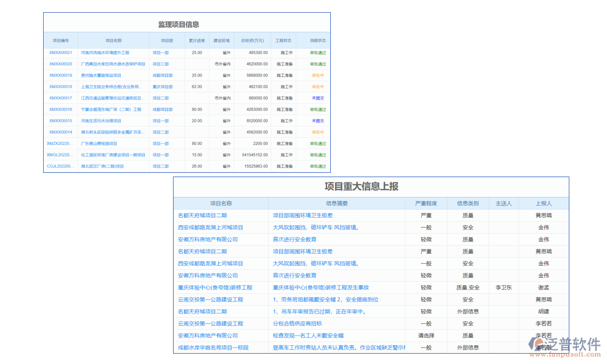Open the 请选择 severity selector

[426, 335]
